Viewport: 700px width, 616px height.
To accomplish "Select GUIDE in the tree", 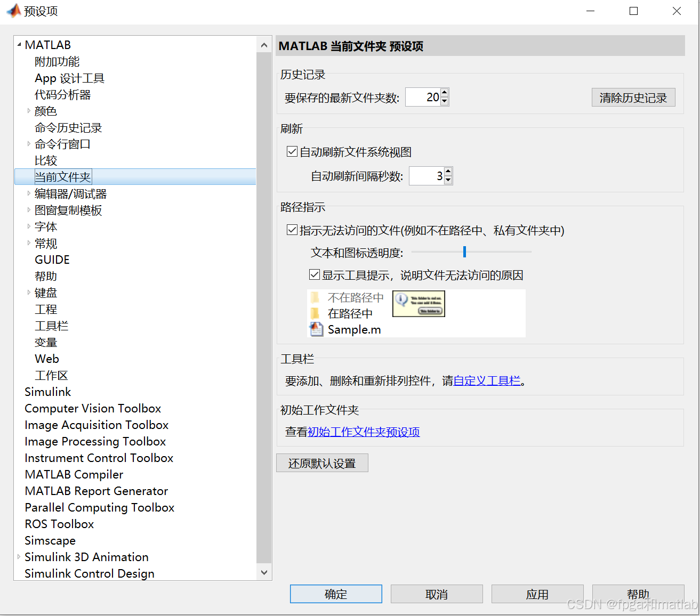I will tap(52, 260).
